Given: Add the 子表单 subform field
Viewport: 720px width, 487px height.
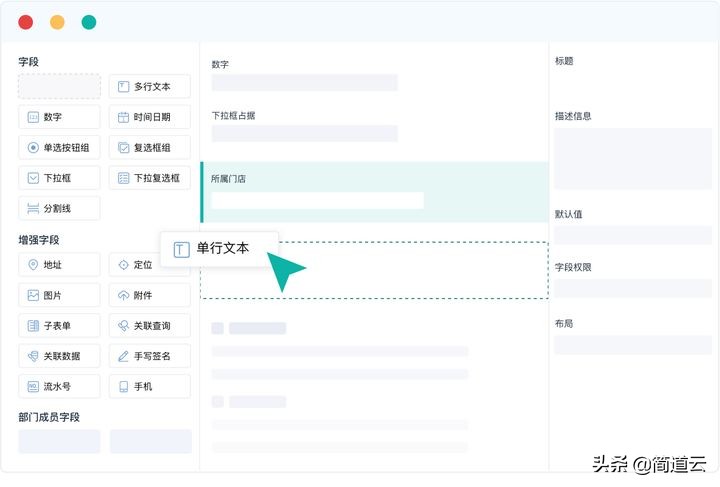Looking at the screenshot, I should tap(59, 325).
